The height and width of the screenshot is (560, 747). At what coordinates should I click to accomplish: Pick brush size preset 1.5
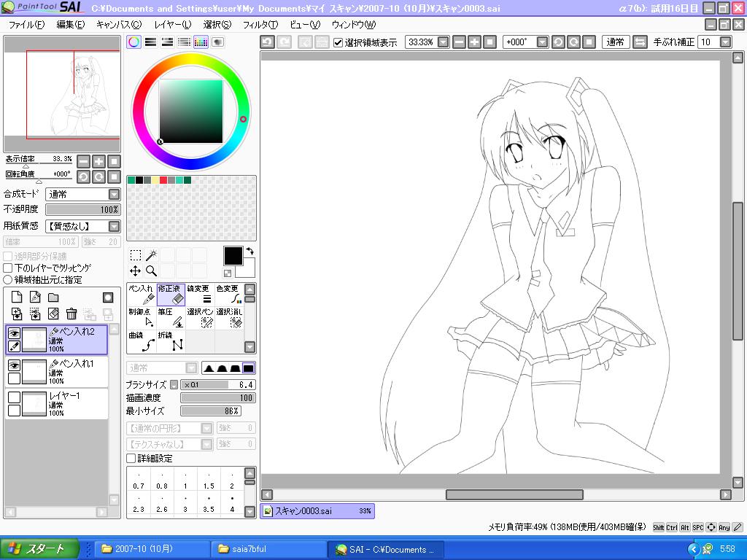coord(209,481)
